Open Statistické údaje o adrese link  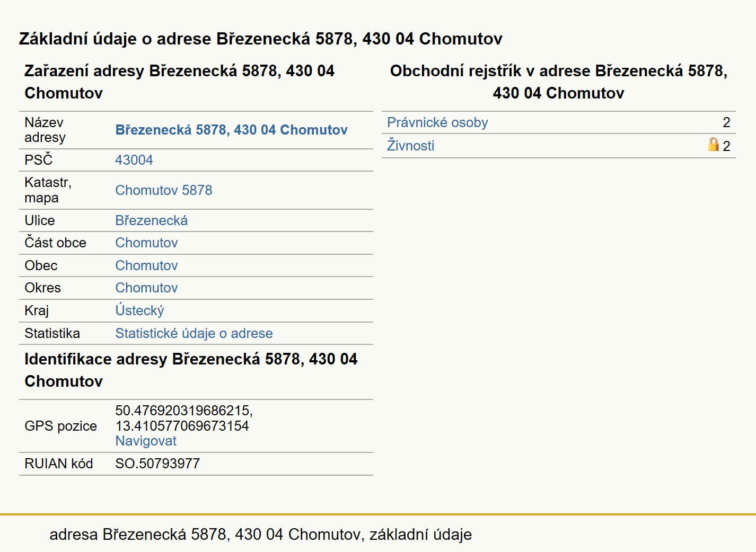point(194,333)
